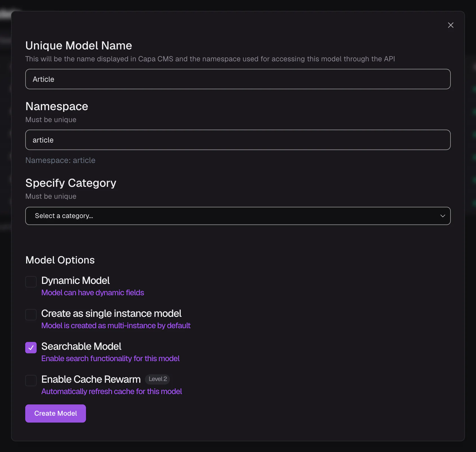Click 'Enable search functionality for this model'

click(x=110, y=359)
